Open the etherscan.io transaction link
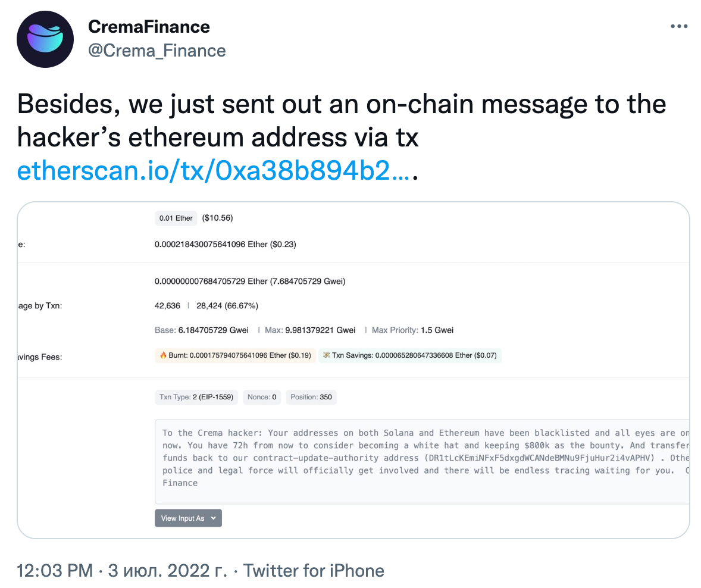 (x=214, y=171)
